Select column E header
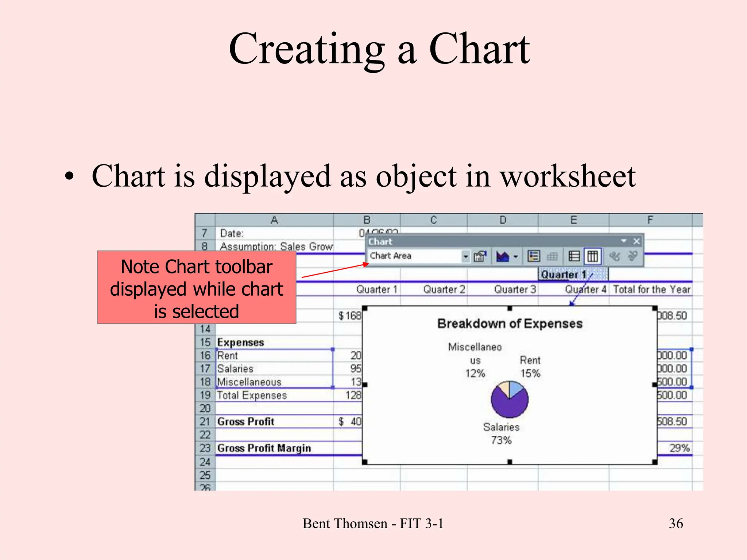The image size is (747, 560). click(574, 220)
